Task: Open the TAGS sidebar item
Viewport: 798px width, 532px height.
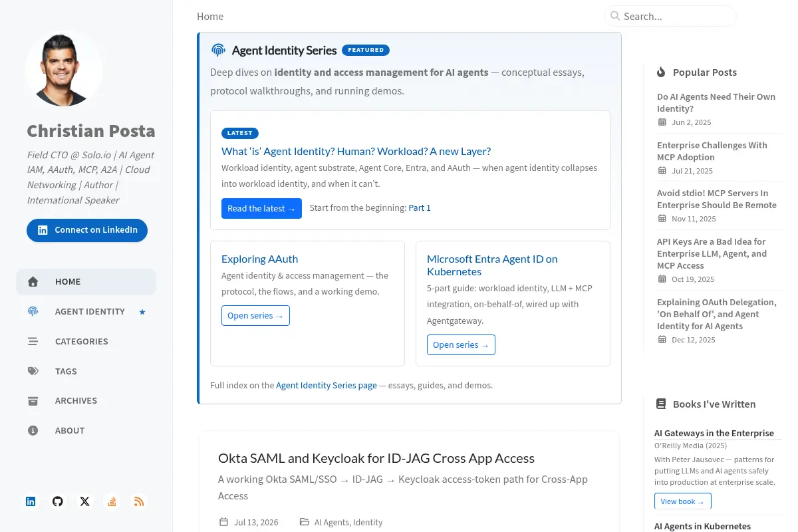Action: 86,371
